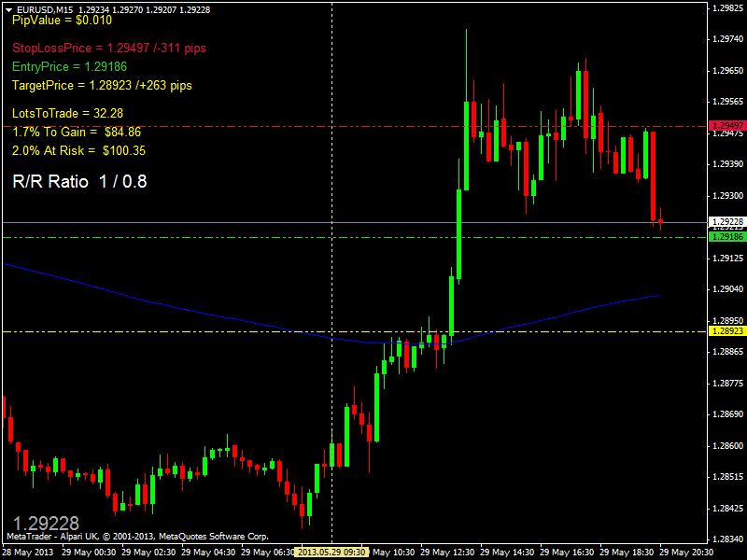The image size is (747, 560).
Task: Select the StopLossPrice = 1.29497 label
Action: (x=109, y=49)
